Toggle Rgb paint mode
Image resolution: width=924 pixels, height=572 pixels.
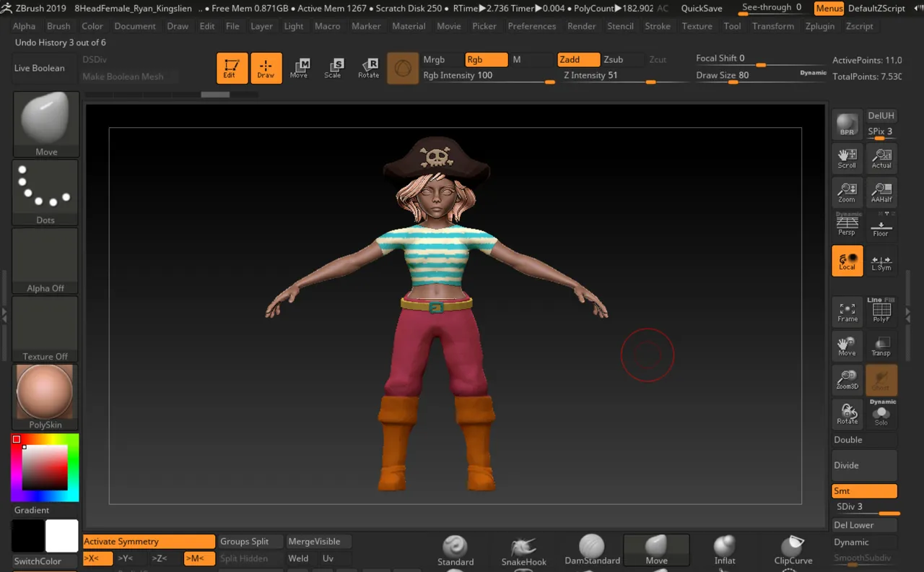coord(486,59)
